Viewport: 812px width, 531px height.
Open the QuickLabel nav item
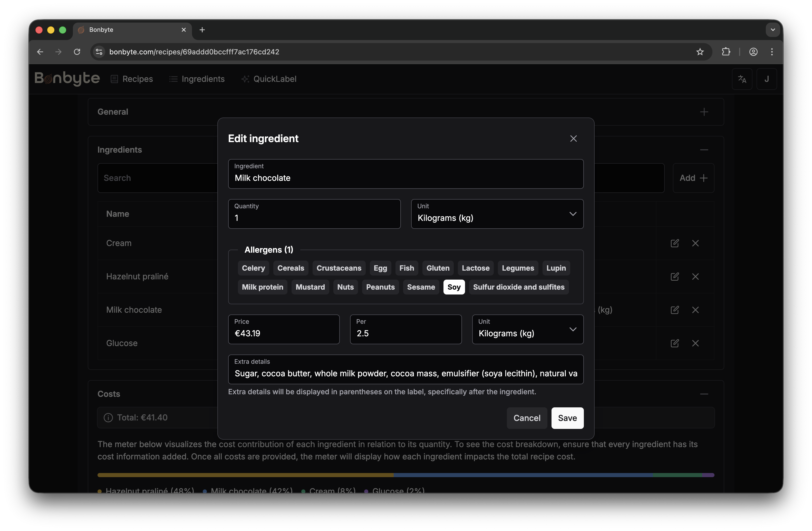[x=269, y=79]
